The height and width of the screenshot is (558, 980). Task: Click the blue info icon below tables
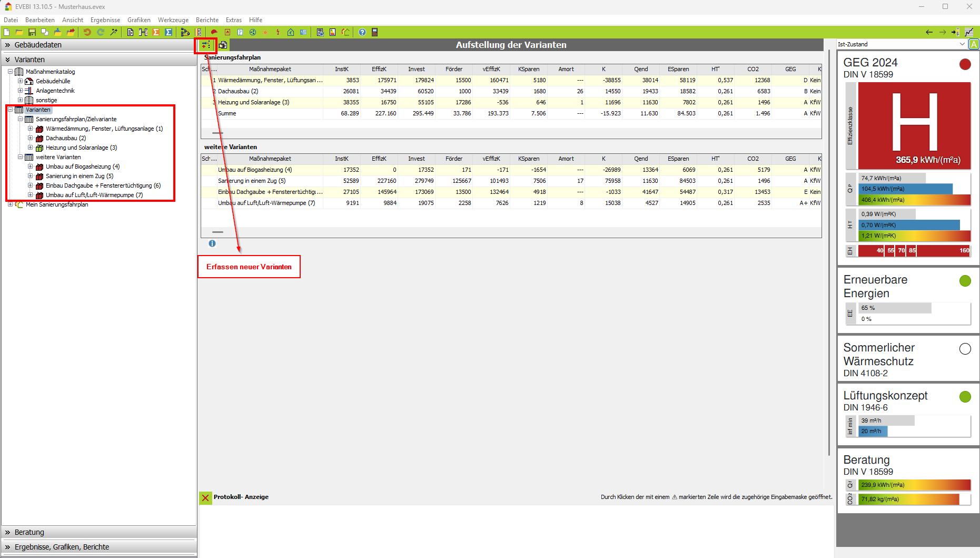[x=212, y=243]
